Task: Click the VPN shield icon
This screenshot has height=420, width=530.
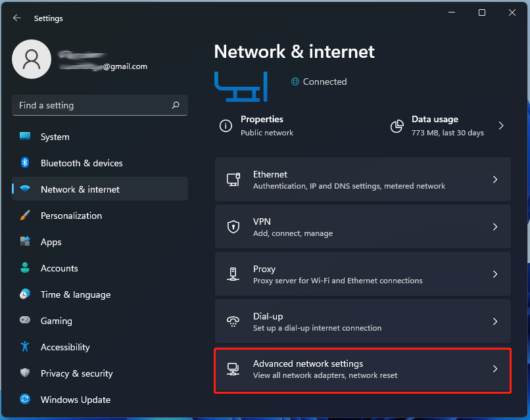Action: coord(233,226)
